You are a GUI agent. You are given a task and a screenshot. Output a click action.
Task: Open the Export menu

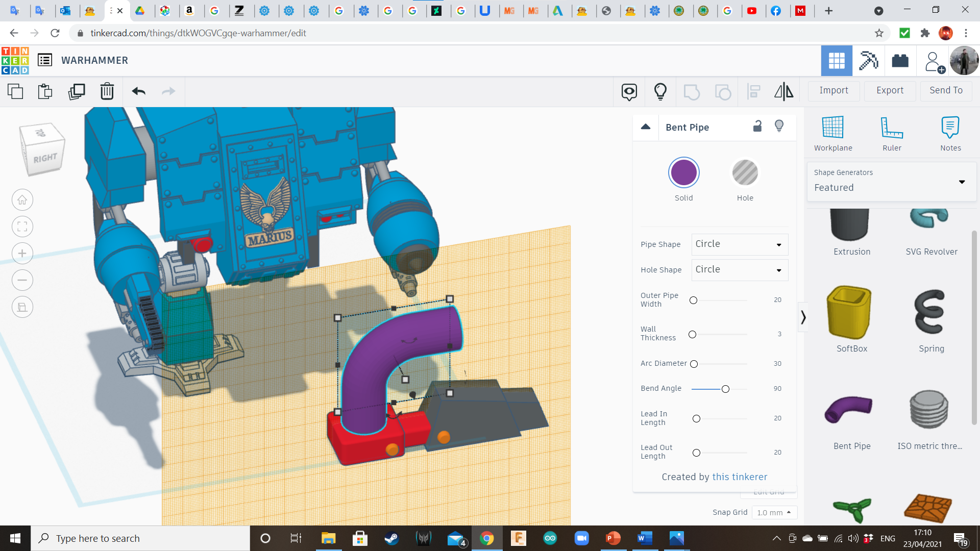click(890, 90)
